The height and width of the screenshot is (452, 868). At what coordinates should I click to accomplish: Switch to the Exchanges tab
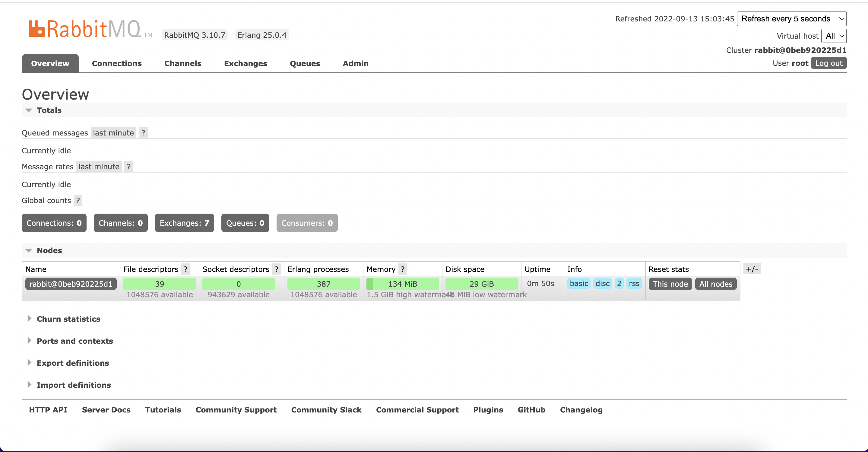(x=245, y=63)
